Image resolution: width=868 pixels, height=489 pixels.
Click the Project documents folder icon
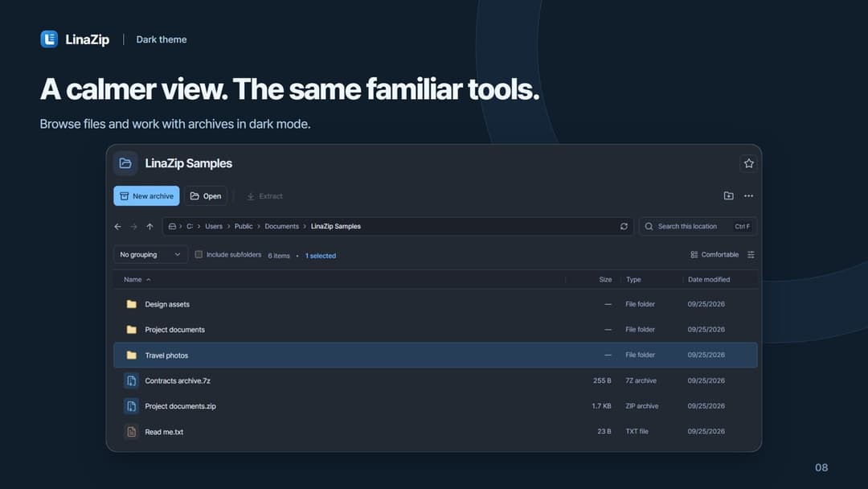click(131, 330)
